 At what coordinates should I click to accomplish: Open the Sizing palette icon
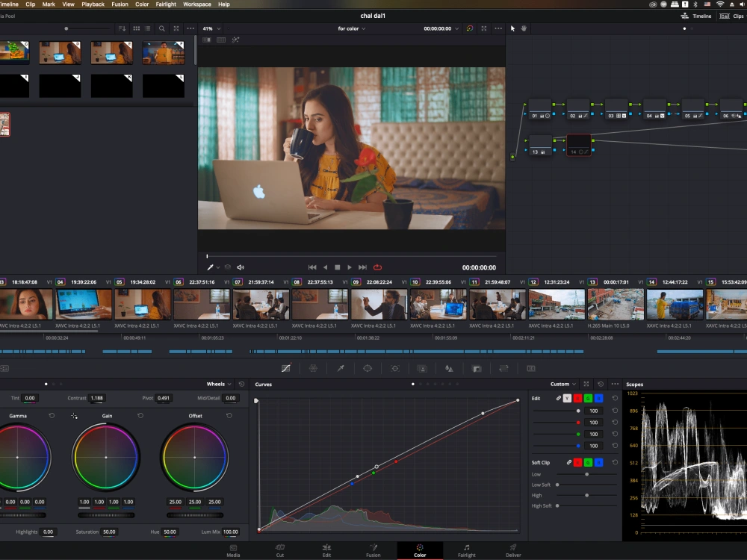[503, 368]
